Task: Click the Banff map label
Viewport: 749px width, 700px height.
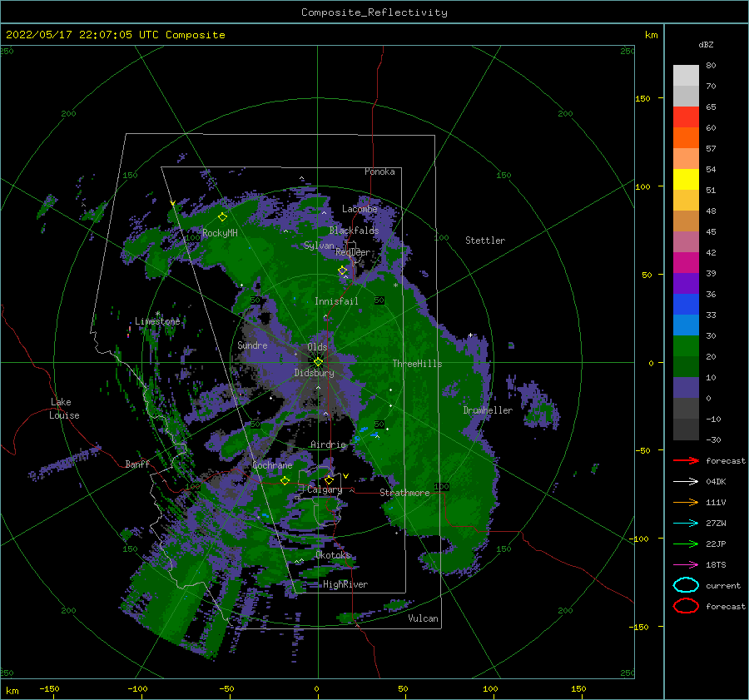Action: [x=137, y=464]
